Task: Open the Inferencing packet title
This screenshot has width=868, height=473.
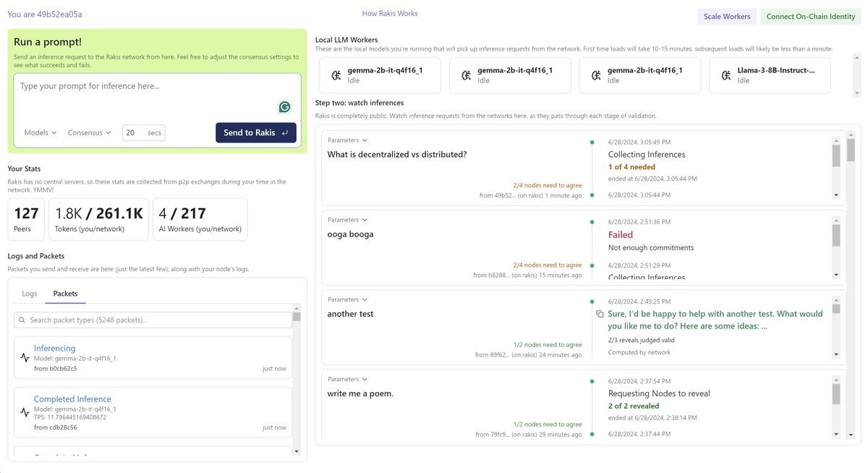Action: [x=55, y=349]
